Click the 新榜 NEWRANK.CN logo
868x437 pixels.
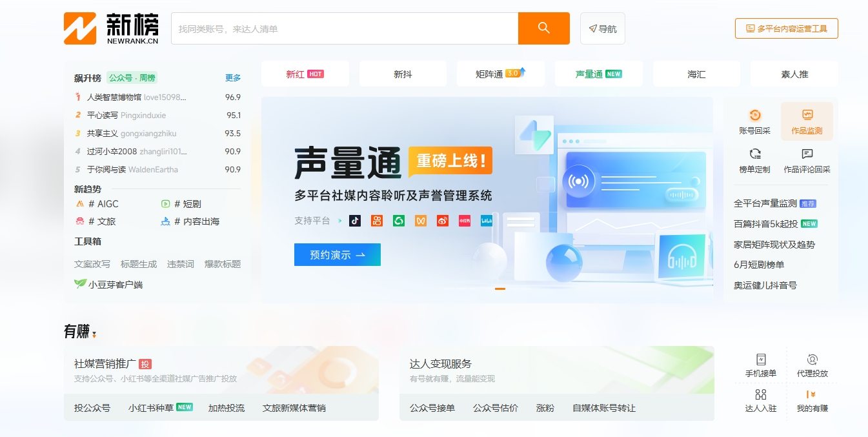coord(111,28)
